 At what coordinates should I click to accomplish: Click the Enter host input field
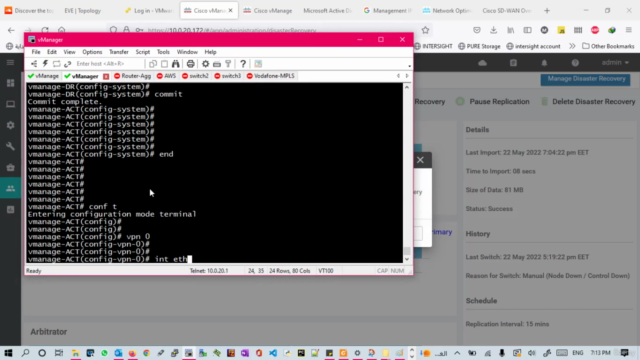pos(109,64)
